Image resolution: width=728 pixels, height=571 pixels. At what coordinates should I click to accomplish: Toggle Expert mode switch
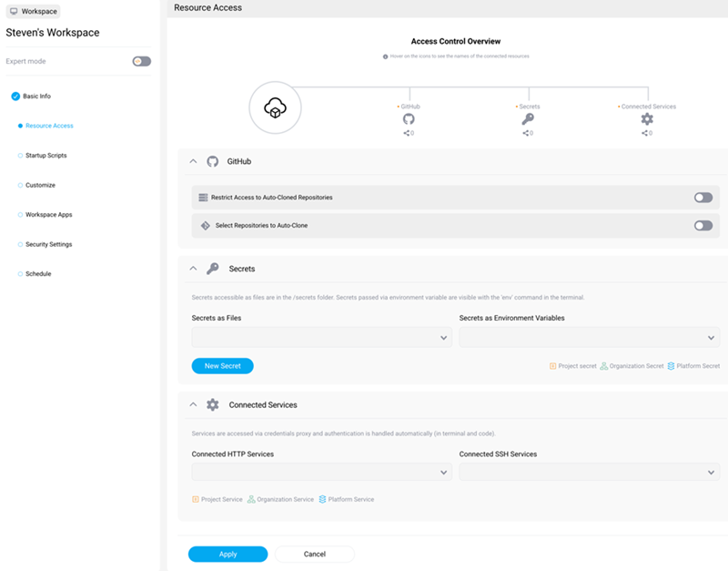tap(141, 61)
